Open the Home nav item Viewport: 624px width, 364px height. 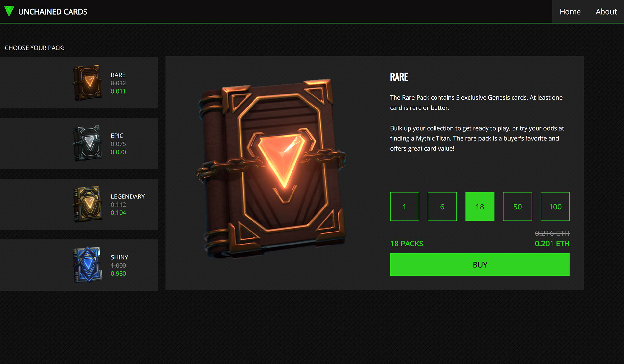tap(570, 12)
